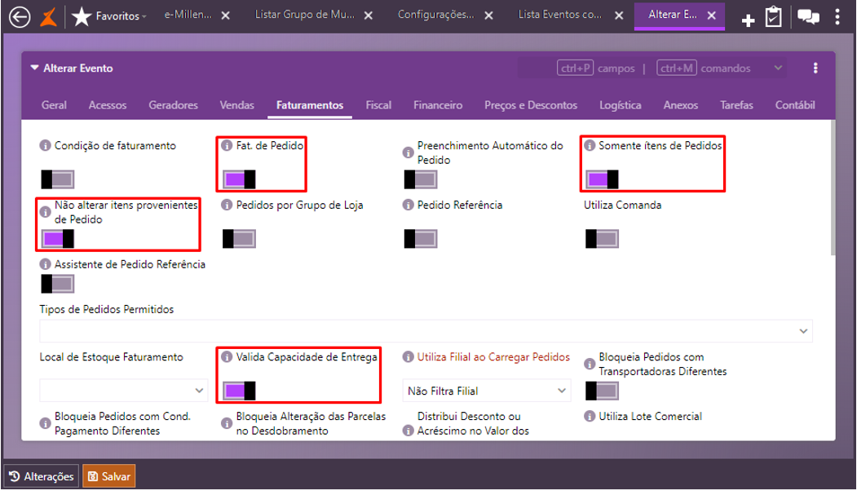Switch to the Vendas tab
The width and height of the screenshot is (857, 504).
click(236, 105)
